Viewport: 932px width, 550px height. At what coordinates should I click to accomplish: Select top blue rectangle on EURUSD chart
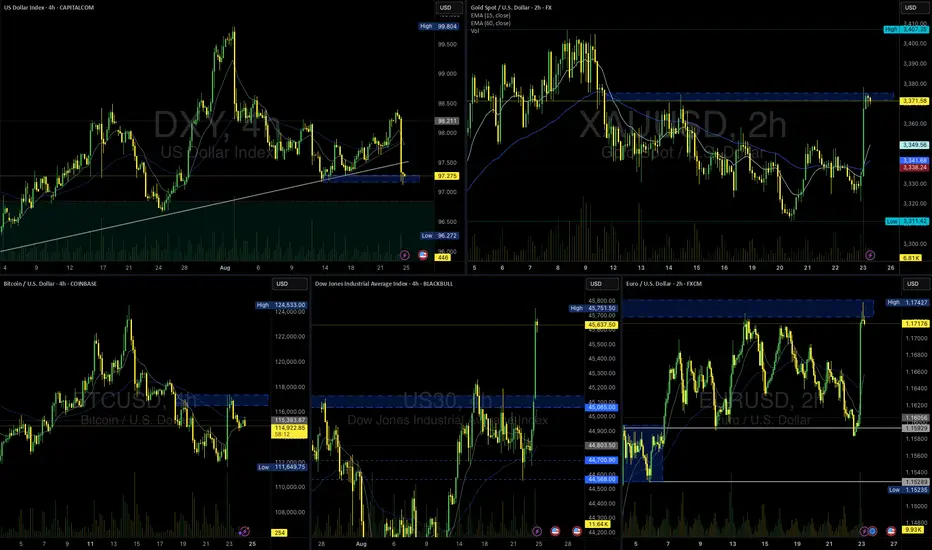coord(748,308)
